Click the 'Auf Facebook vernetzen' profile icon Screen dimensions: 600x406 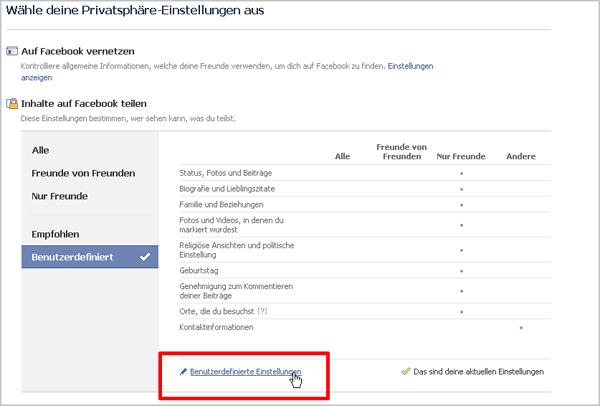pos(12,51)
